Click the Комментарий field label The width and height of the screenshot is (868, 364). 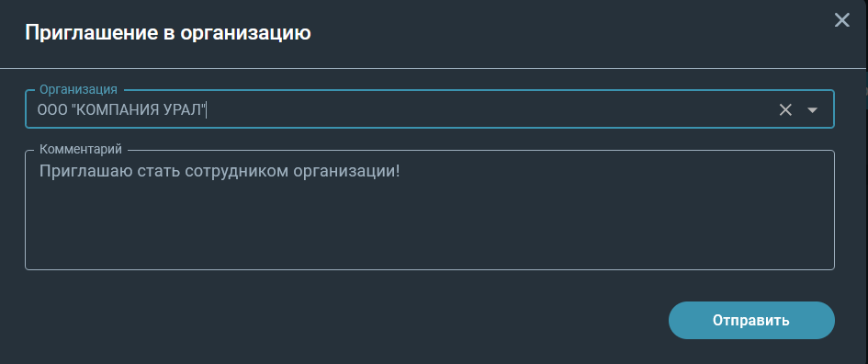[x=81, y=150]
